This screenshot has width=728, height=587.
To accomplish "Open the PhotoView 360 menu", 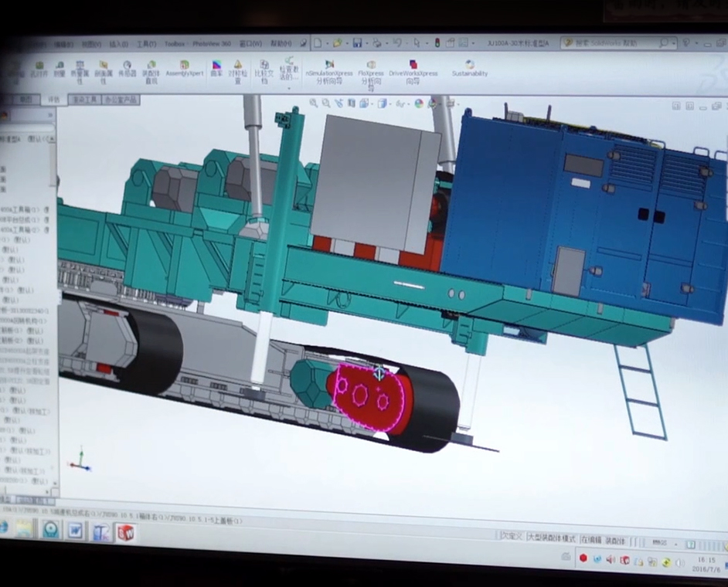I will pos(211,43).
